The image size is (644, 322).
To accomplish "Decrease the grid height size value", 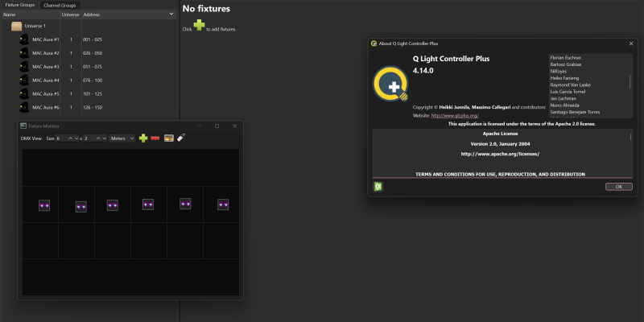I will [105, 138].
